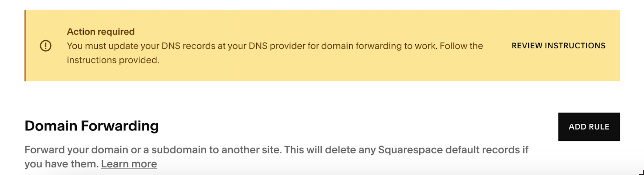The height and width of the screenshot is (175, 644).
Task: Open the REVIEW INSTRUCTIONS link
Action: [x=558, y=46]
